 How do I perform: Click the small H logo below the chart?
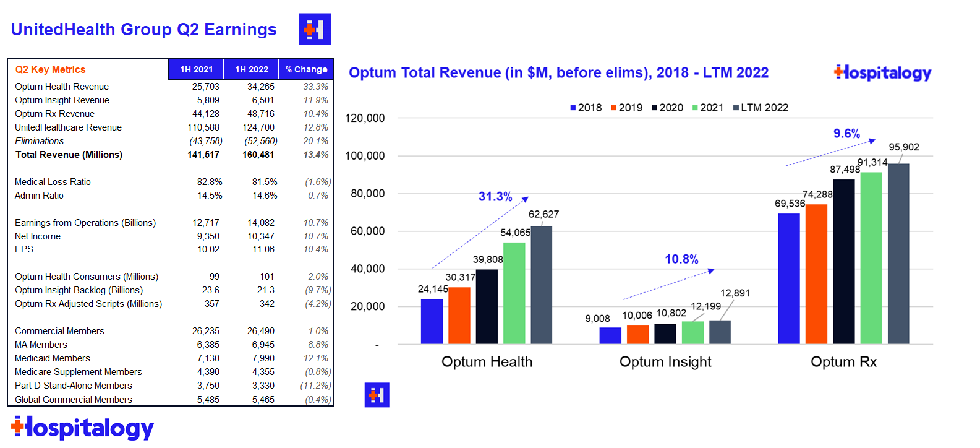tap(377, 395)
